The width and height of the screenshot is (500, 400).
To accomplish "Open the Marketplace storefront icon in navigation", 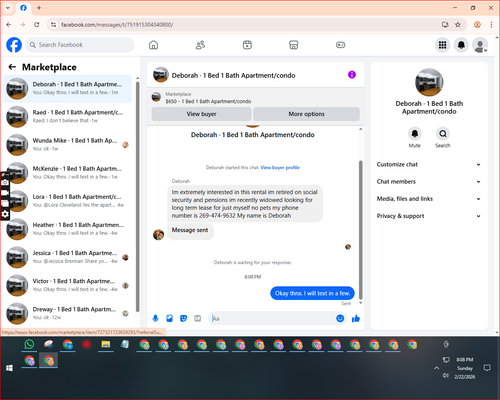I will click(x=294, y=45).
